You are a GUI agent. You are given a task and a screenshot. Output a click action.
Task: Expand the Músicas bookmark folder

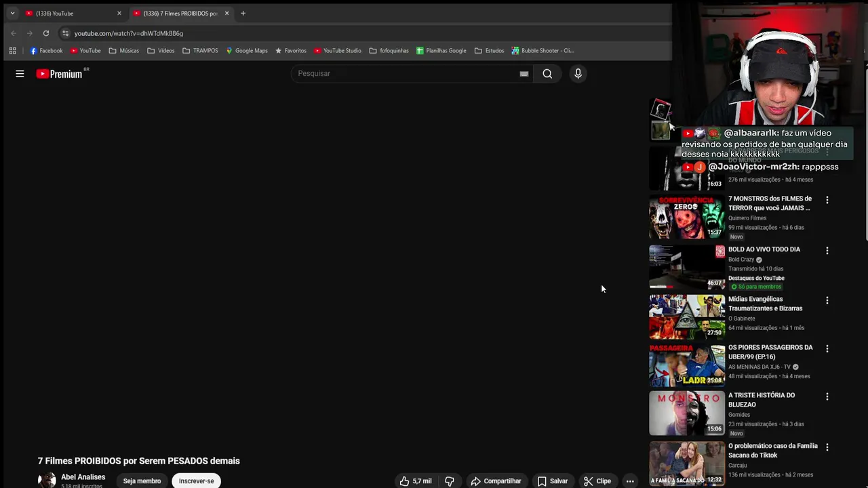[123, 51]
